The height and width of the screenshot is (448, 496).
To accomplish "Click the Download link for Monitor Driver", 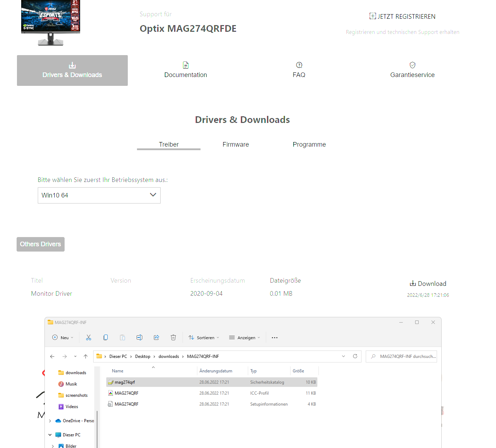I will 428,283.
